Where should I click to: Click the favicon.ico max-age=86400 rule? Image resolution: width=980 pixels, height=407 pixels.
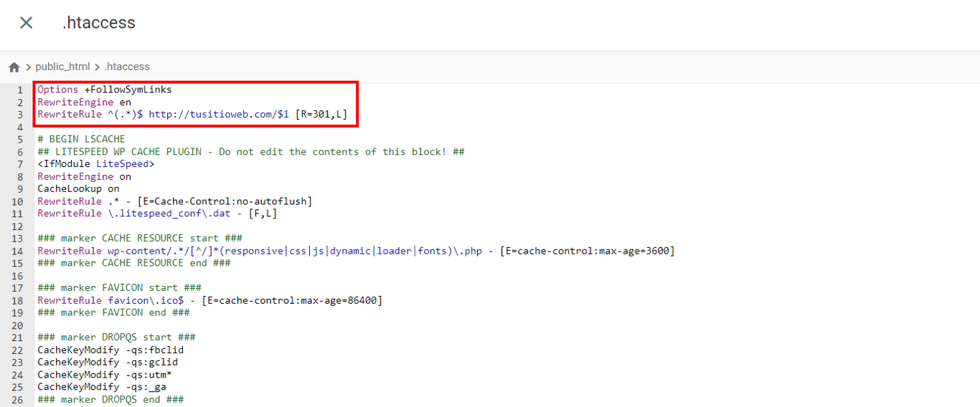click(210, 300)
